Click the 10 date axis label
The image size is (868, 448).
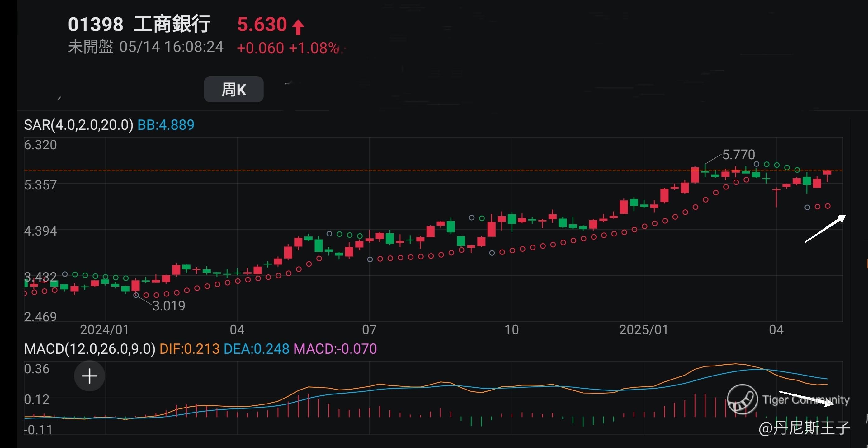[512, 329]
